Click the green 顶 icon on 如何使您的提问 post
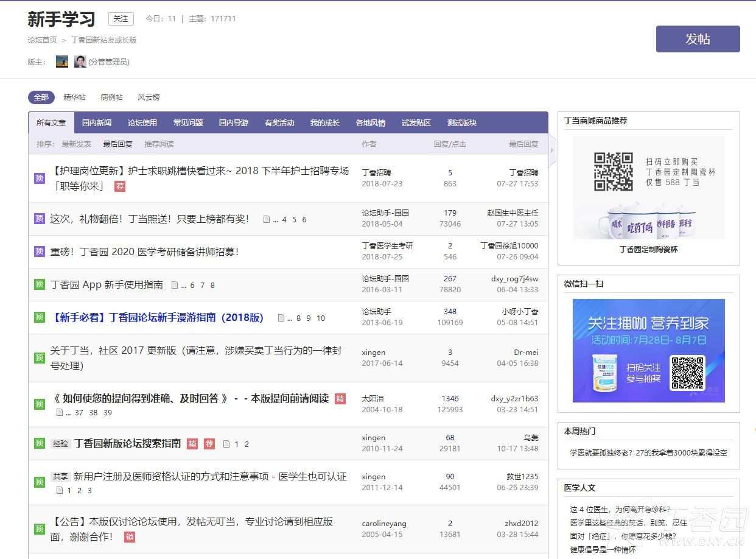The width and height of the screenshot is (756, 559). click(x=40, y=404)
